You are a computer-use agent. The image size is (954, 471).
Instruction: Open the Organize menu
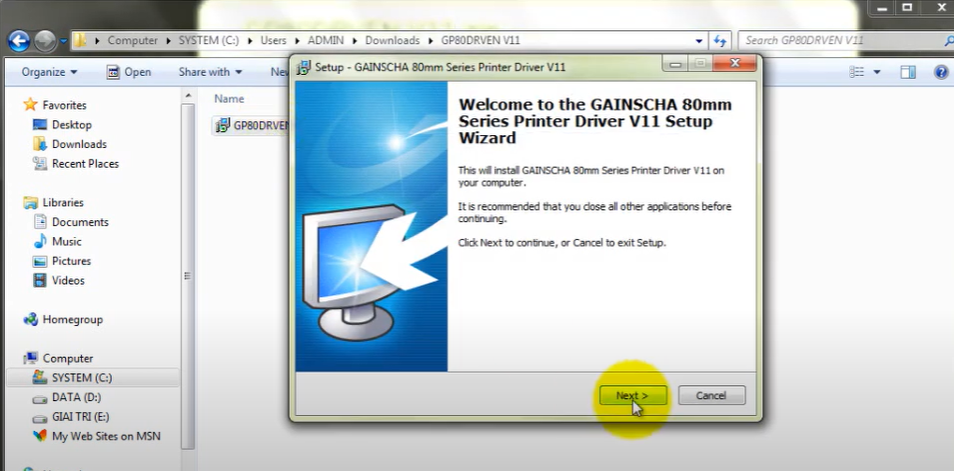point(49,72)
